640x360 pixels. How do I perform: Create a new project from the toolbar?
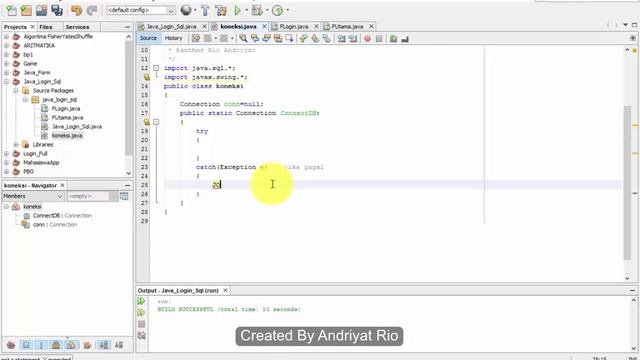click(26, 10)
